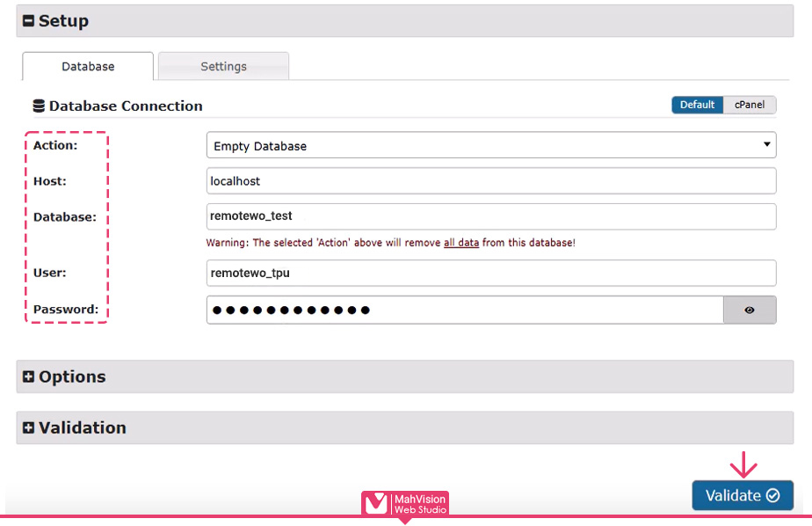The image size is (812, 526).
Task: Click the Options section header bar
Action: [x=404, y=376]
